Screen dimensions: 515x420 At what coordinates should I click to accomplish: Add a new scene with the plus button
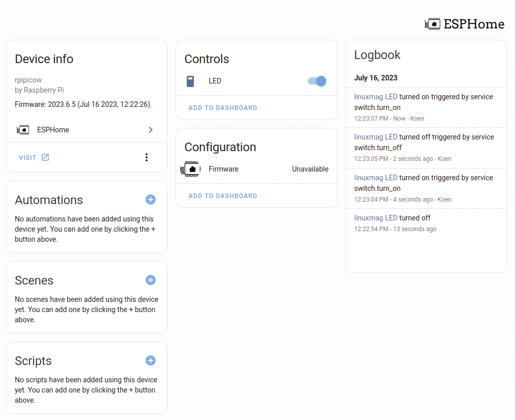(x=151, y=280)
